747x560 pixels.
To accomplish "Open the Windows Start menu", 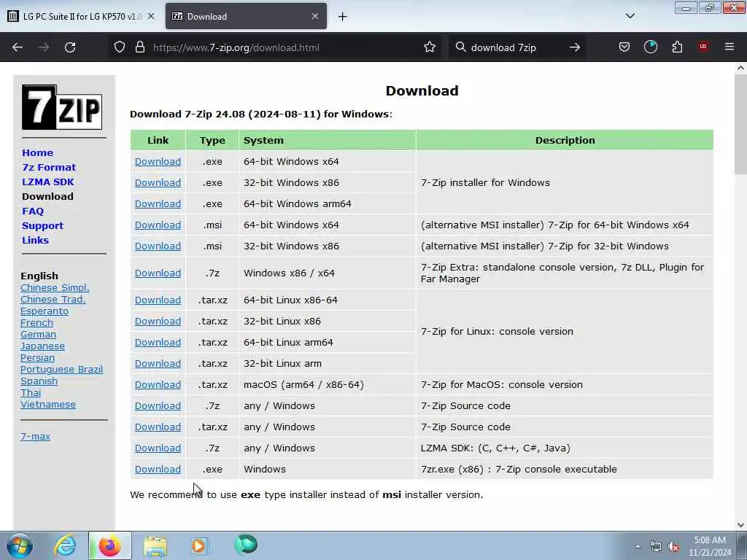I will 20,545.
